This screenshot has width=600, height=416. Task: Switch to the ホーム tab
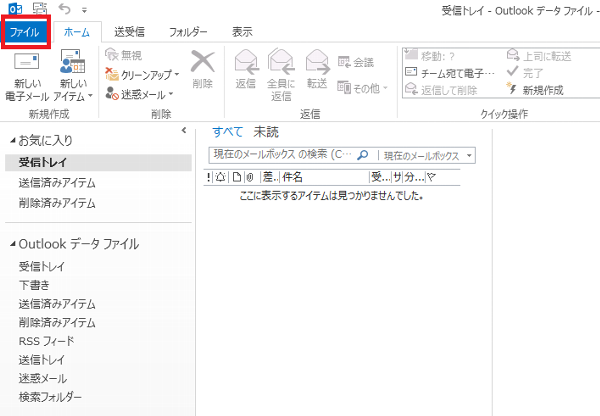point(77,32)
